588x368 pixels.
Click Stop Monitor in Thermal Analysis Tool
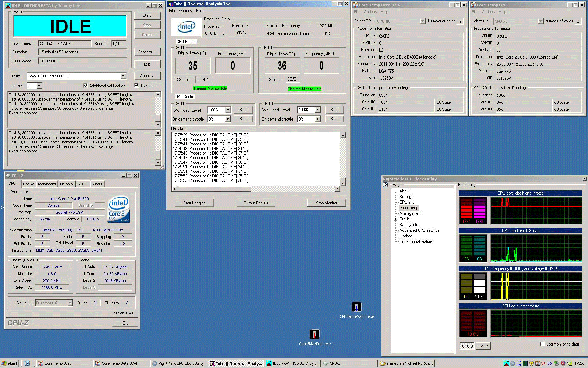point(327,203)
